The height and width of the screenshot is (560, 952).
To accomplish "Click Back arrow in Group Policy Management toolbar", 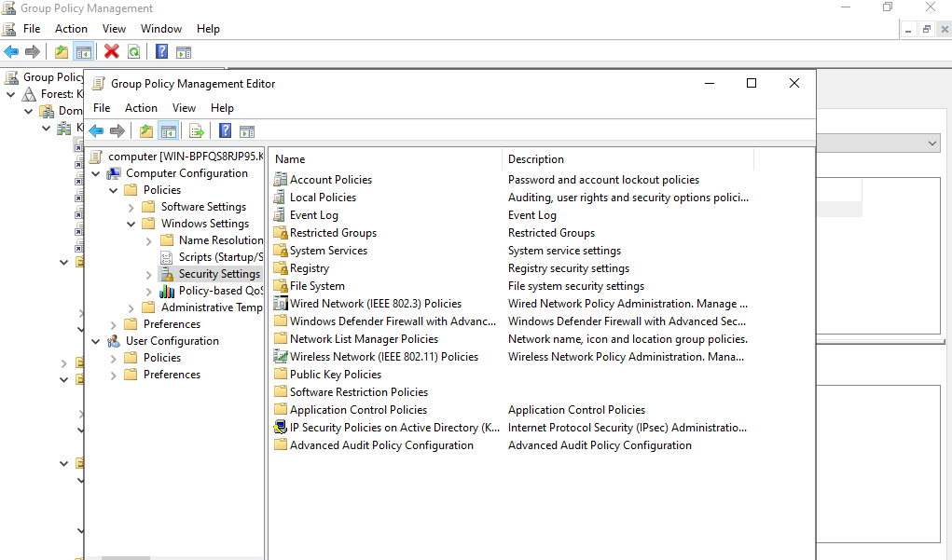I will click(x=11, y=51).
